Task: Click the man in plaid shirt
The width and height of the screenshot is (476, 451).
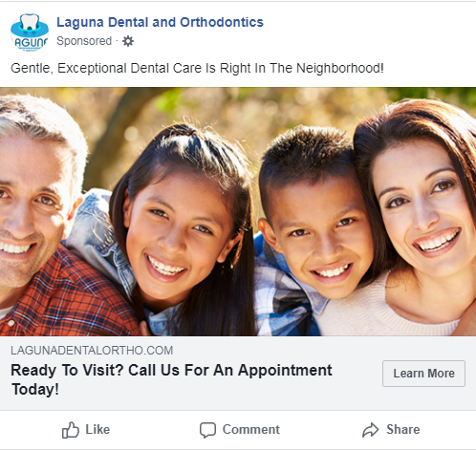Action: click(48, 217)
